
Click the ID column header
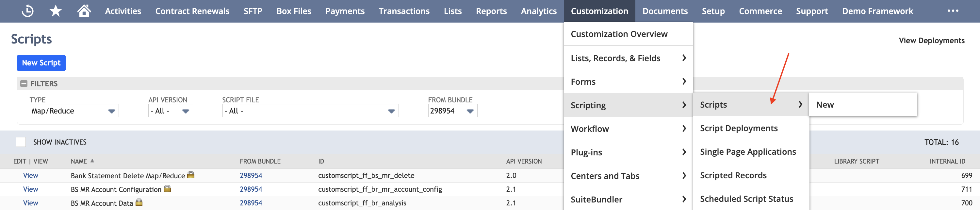point(321,161)
